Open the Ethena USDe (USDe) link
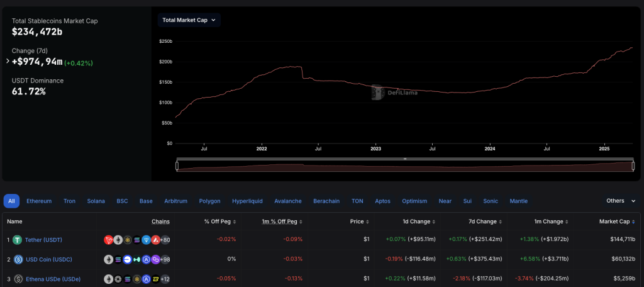The width and height of the screenshot is (644, 287). point(53,279)
